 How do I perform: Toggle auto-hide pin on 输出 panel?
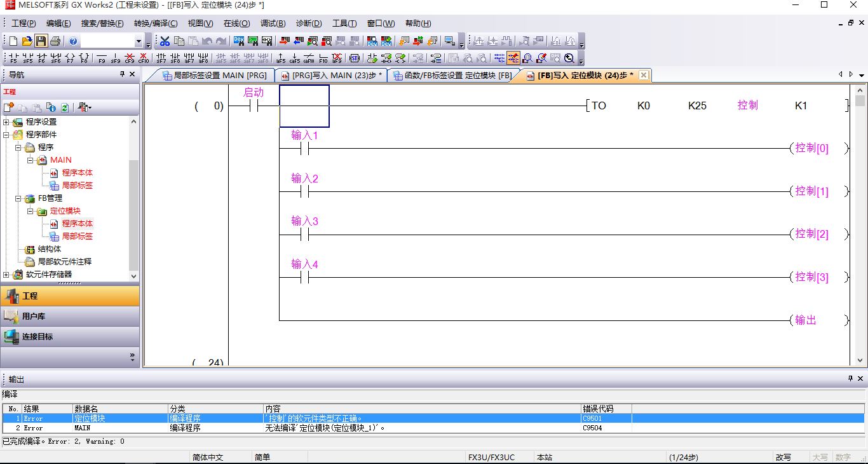coord(851,379)
